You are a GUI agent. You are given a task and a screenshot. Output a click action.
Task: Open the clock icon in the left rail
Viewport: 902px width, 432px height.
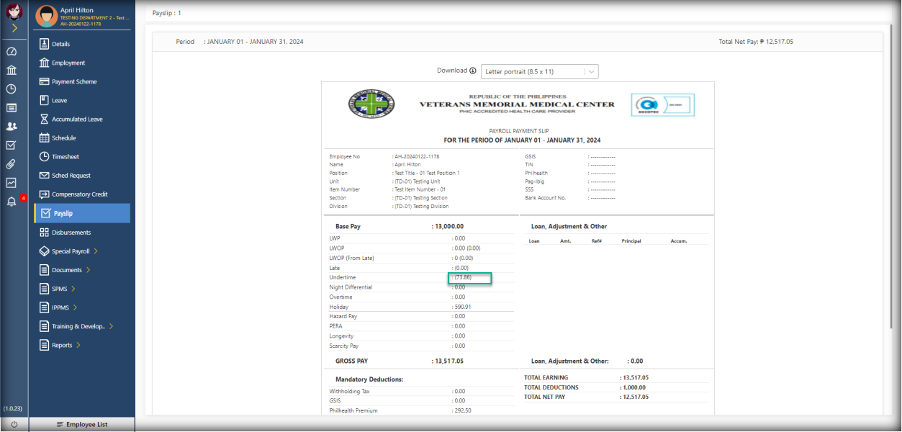[11, 88]
